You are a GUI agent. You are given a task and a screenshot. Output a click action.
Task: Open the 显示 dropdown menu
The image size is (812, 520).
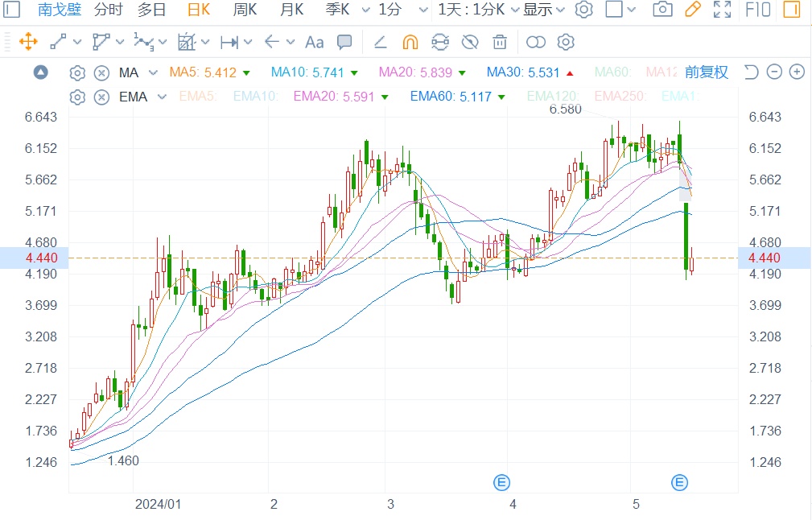coord(544,10)
